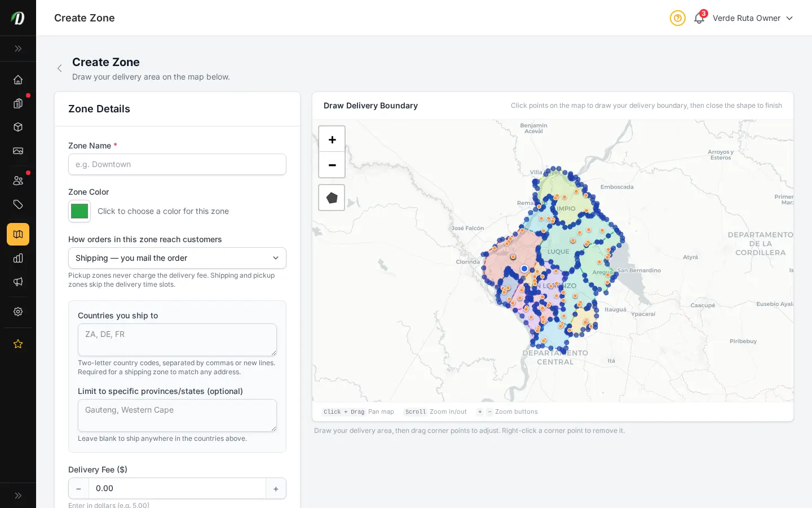Open the Orders clipboard icon

[18, 103]
